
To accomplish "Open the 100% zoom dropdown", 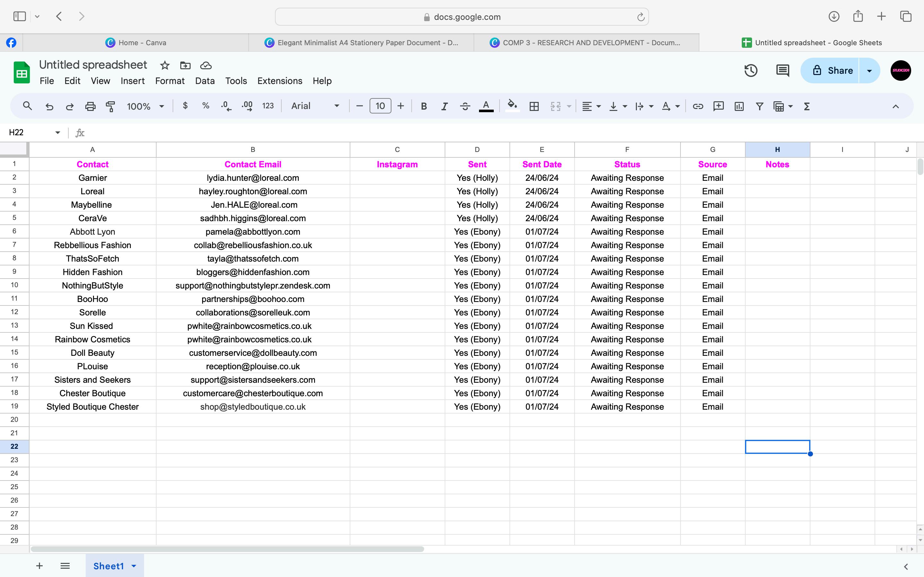I will click(145, 106).
